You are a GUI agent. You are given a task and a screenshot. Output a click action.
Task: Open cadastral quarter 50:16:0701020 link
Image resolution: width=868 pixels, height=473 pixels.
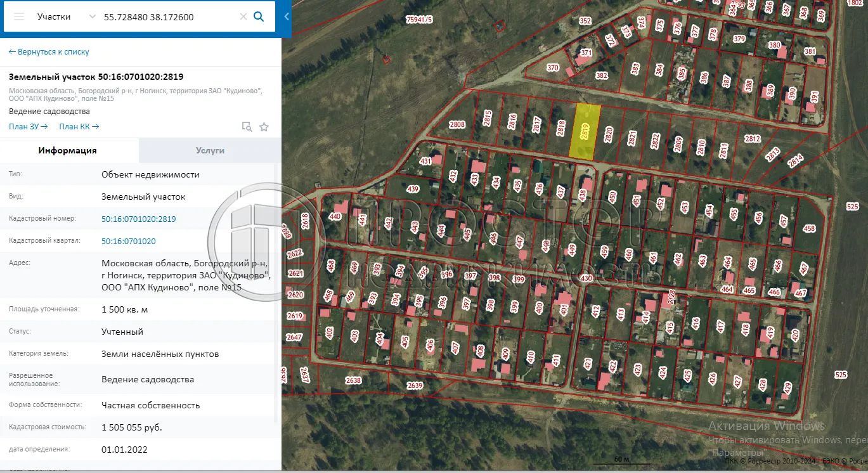click(x=128, y=242)
